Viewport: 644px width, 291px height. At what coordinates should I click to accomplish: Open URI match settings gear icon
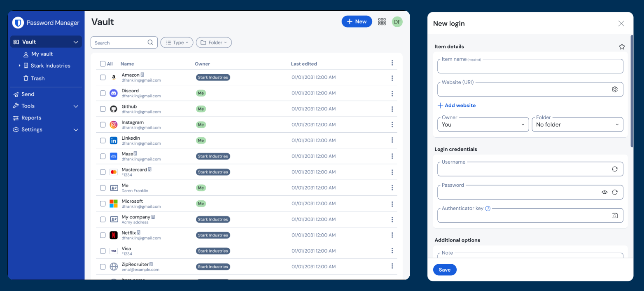615,89
